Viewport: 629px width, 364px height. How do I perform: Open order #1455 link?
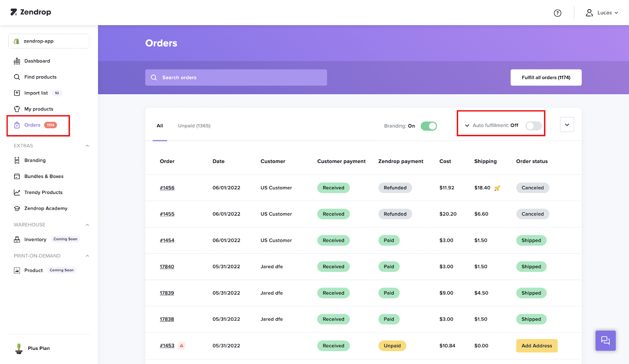pos(167,214)
